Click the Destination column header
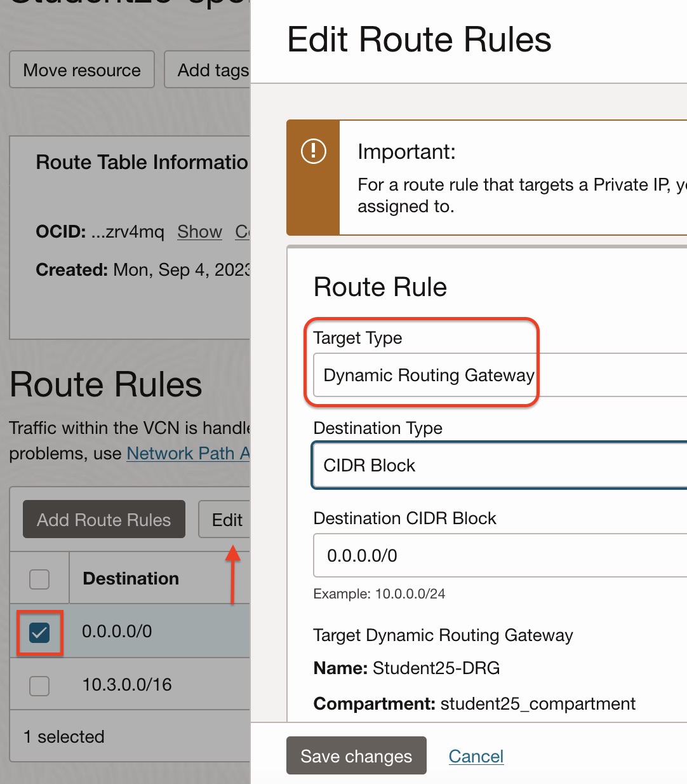 pos(131,579)
